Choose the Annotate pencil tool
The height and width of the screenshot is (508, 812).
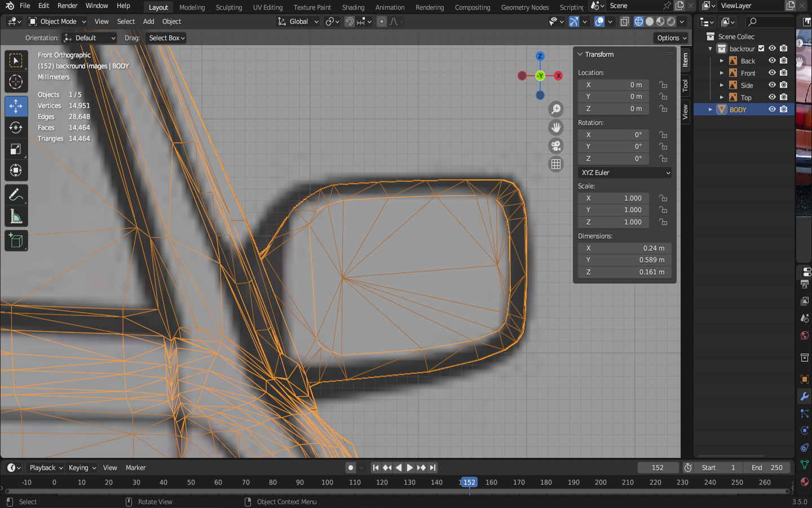pyautogui.click(x=16, y=195)
